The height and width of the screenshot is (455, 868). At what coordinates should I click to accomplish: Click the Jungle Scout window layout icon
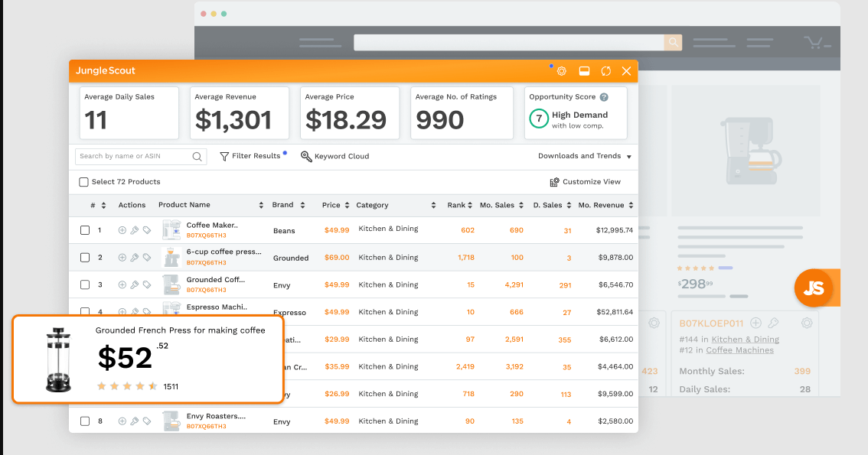point(584,71)
